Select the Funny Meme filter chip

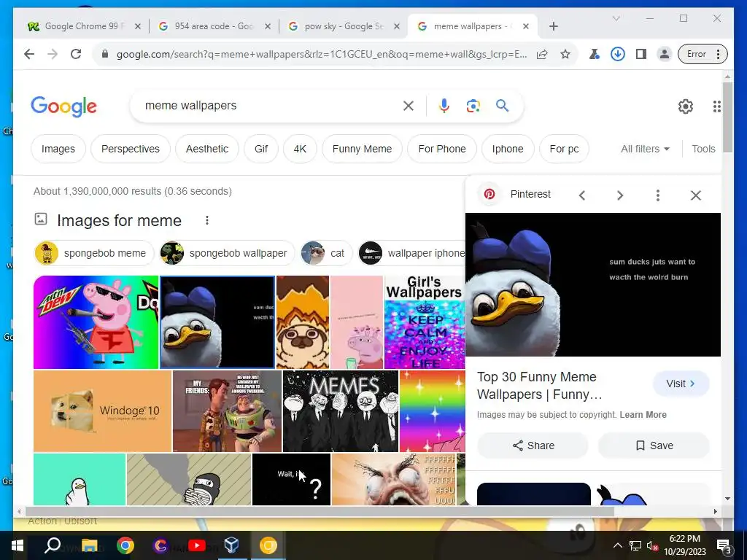[362, 149]
